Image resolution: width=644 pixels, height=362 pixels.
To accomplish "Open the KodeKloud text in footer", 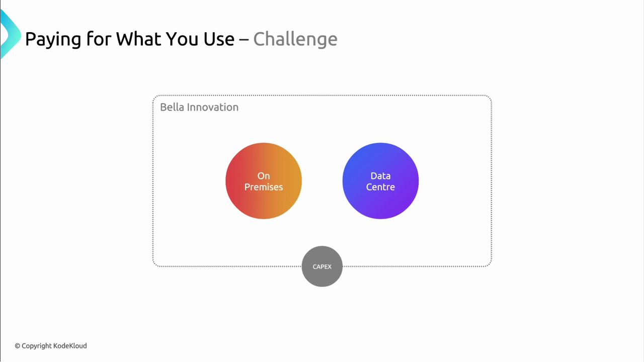I will pyautogui.click(x=70, y=346).
